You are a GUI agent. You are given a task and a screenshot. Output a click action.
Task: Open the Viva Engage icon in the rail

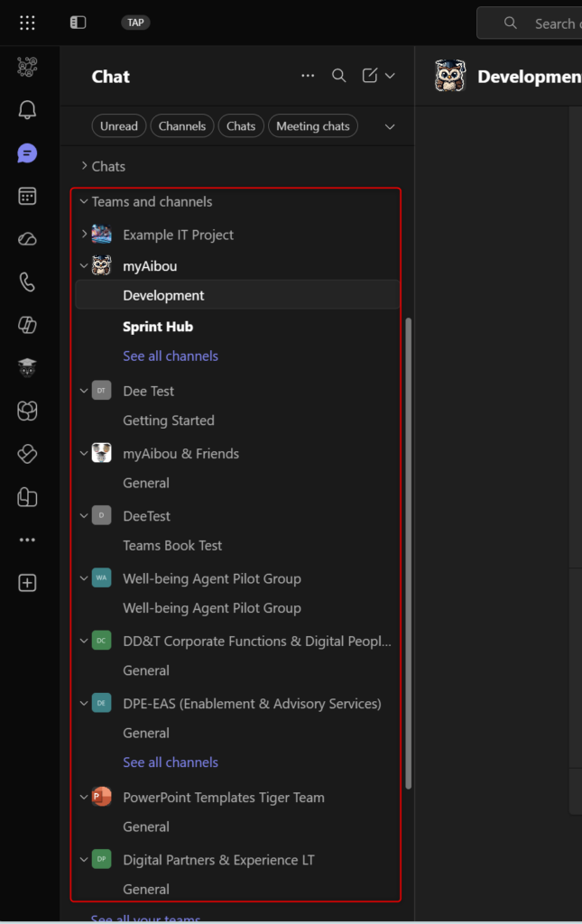coord(27,411)
